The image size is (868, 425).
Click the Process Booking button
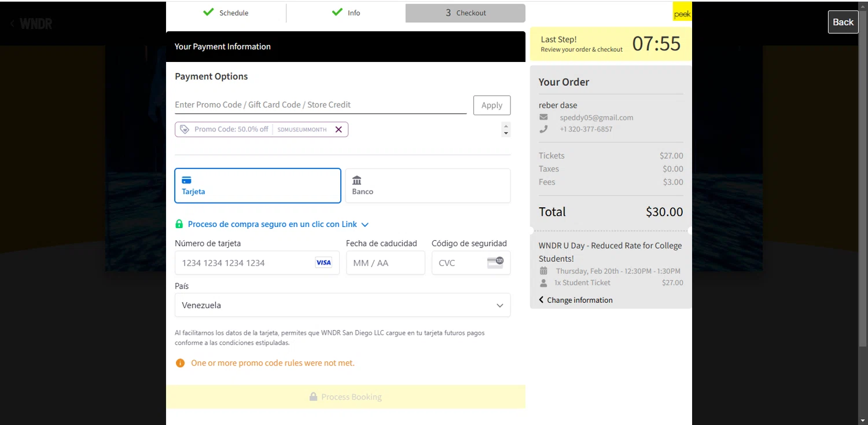345,397
